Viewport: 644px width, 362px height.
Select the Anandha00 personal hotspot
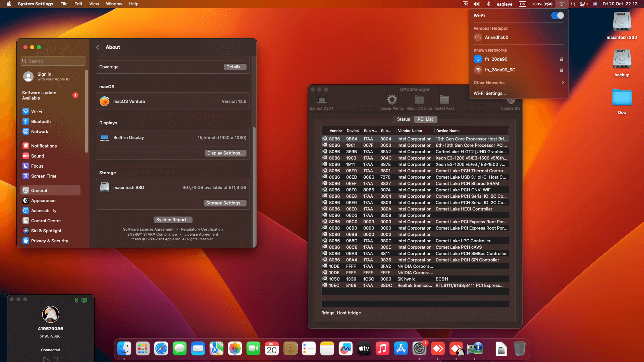(x=496, y=37)
